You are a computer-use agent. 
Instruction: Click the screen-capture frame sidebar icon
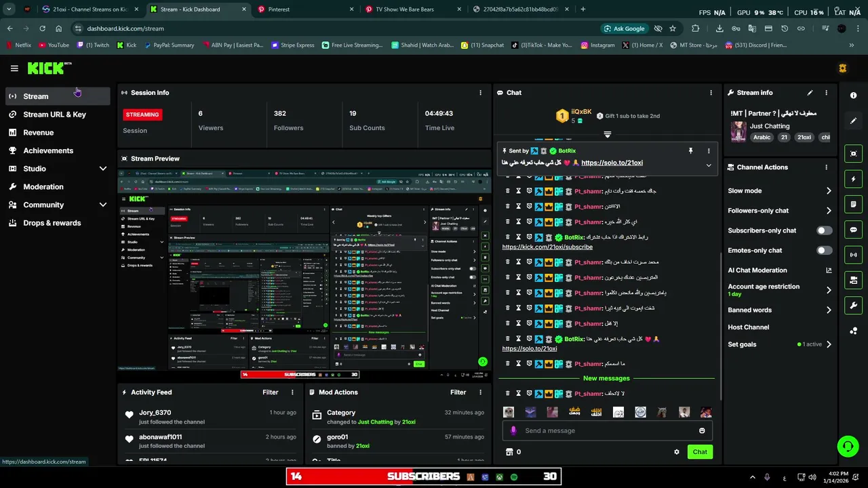854,154
